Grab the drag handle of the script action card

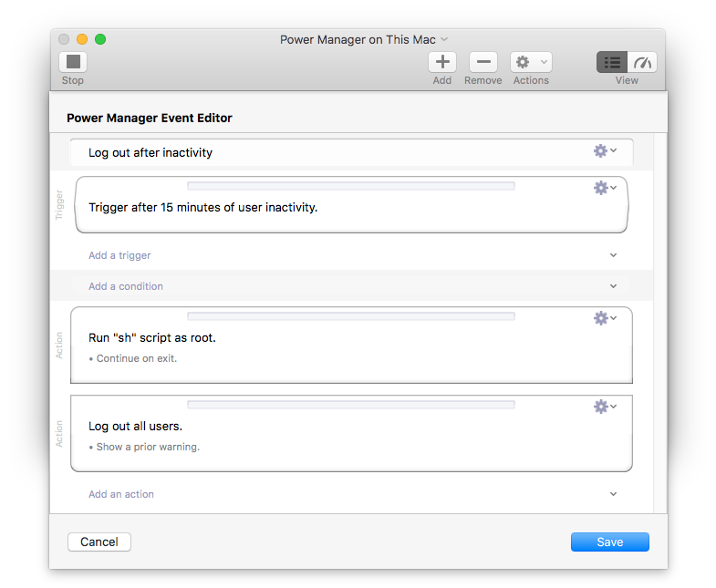pyautogui.click(x=350, y=316)
